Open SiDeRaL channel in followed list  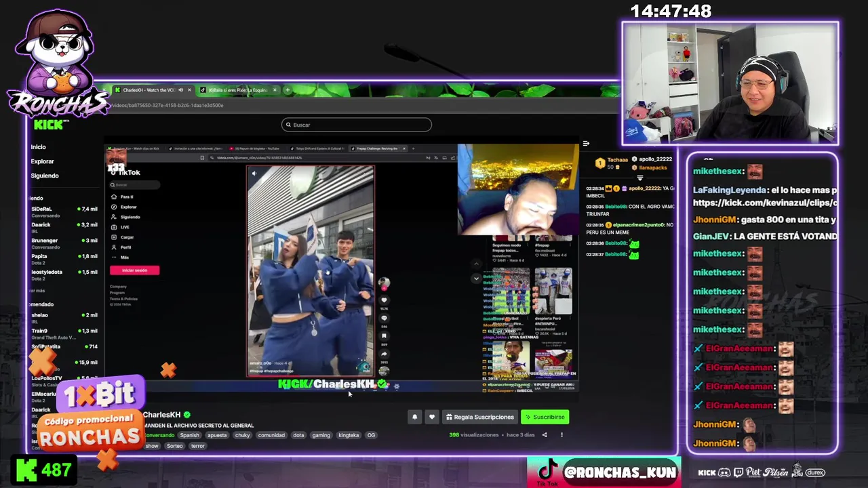[x=64, y=211]
